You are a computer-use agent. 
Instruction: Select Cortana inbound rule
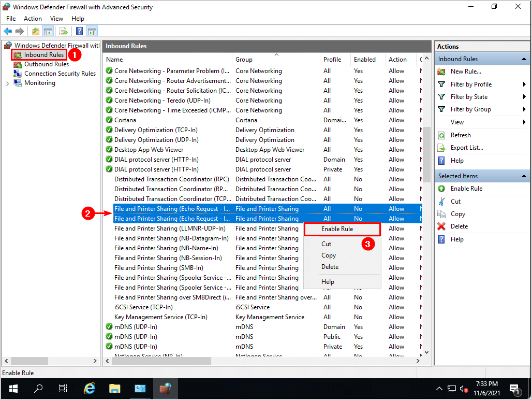(x=125, y=120)
